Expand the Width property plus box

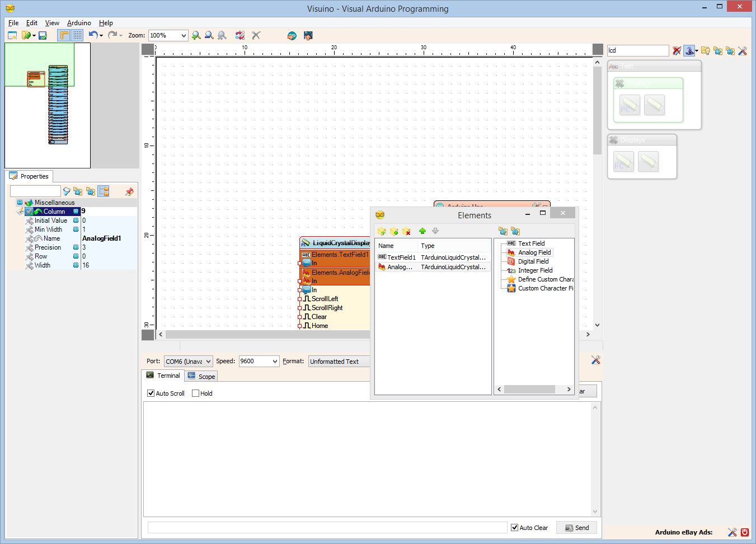(x=76, y=265)
